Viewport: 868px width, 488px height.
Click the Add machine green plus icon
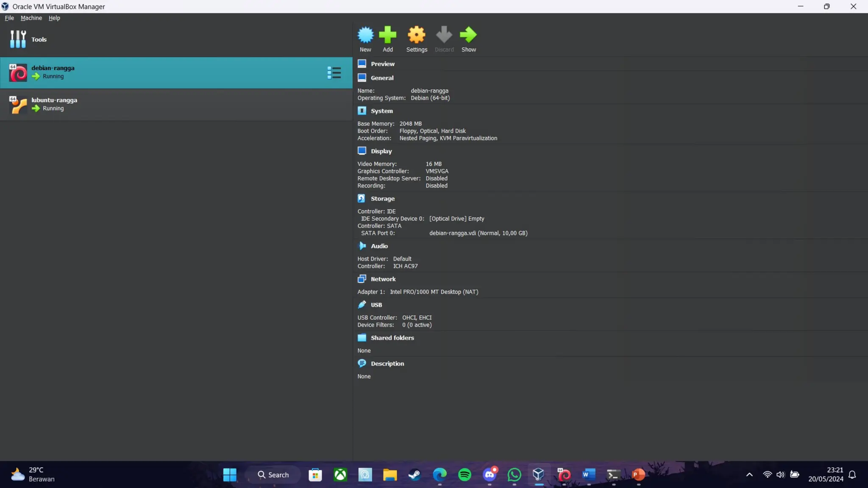point(387,35)
